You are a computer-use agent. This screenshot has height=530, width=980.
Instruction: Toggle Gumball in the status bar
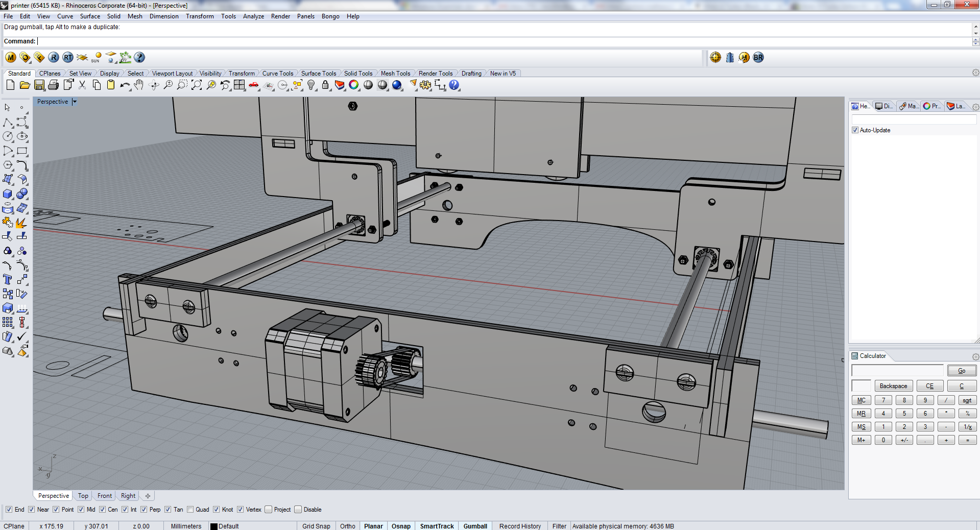click(x=475, y=526)
